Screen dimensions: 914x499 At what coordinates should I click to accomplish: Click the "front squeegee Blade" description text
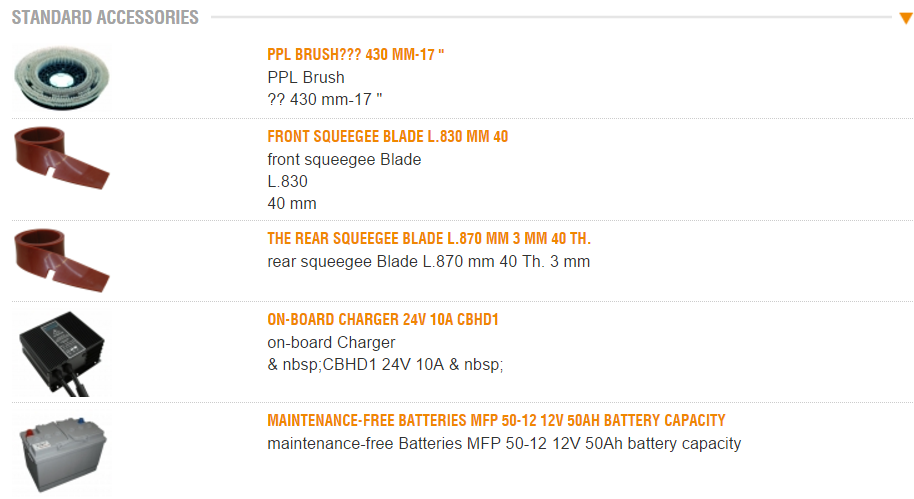tap(344, 159)
